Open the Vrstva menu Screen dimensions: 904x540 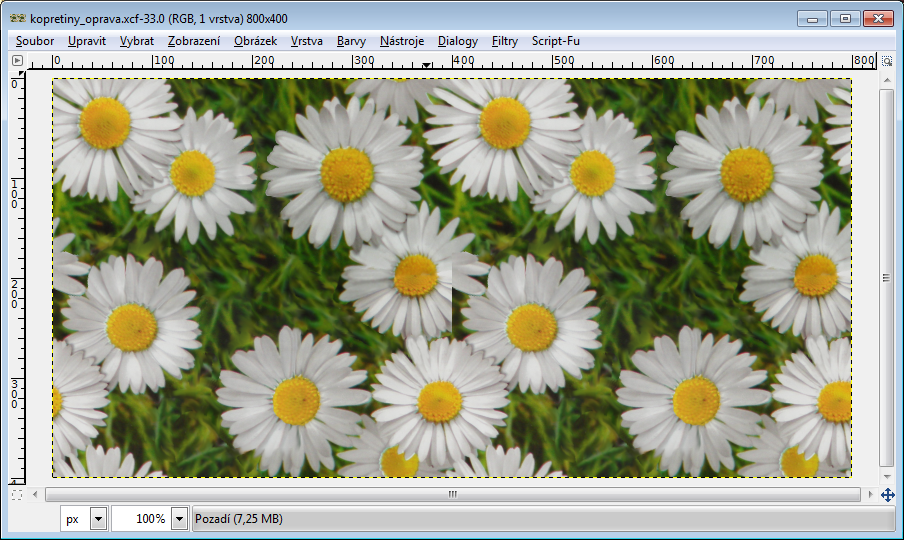[x=306, y=41]
